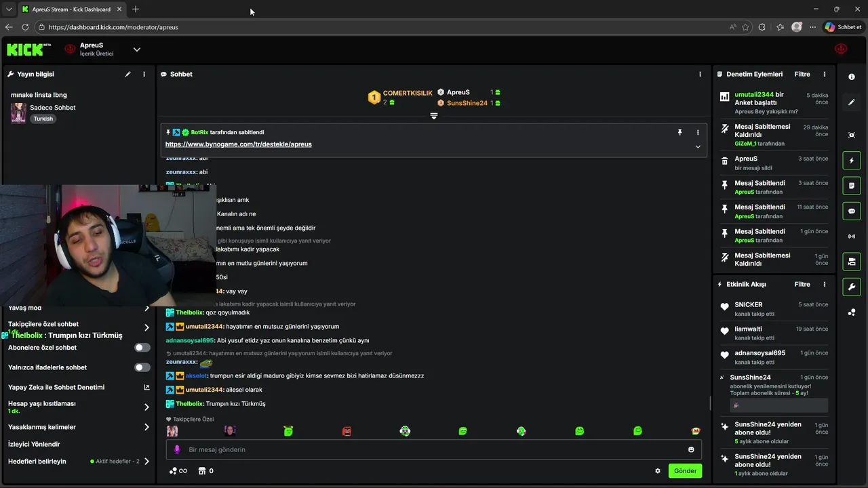Click the red emblem icon at top right
The width and height of the screenshot is (868, 488).
pos(841,49)
